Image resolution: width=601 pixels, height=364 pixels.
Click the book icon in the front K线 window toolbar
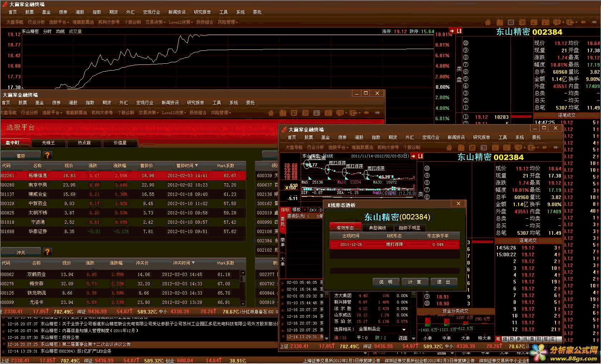pos(461,147)
